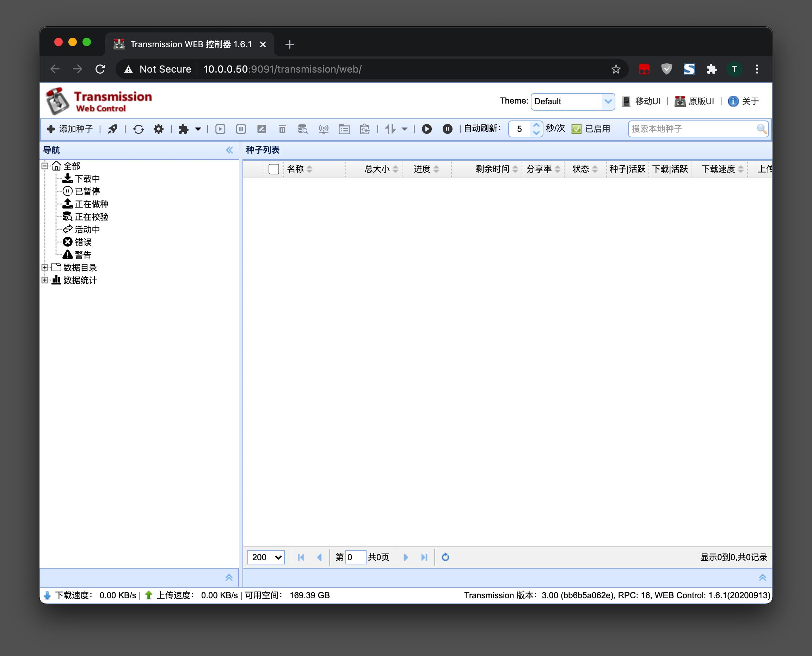Open the Theme dropdown
This screenshot has height=656, width=812.
pyautogui.click(x=572, y=101)
